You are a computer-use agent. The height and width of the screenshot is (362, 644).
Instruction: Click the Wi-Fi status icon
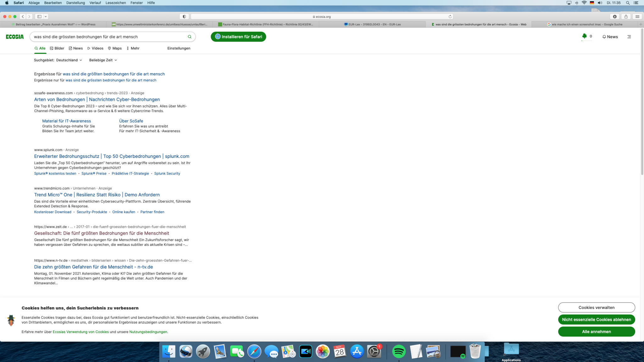point(584,3)
